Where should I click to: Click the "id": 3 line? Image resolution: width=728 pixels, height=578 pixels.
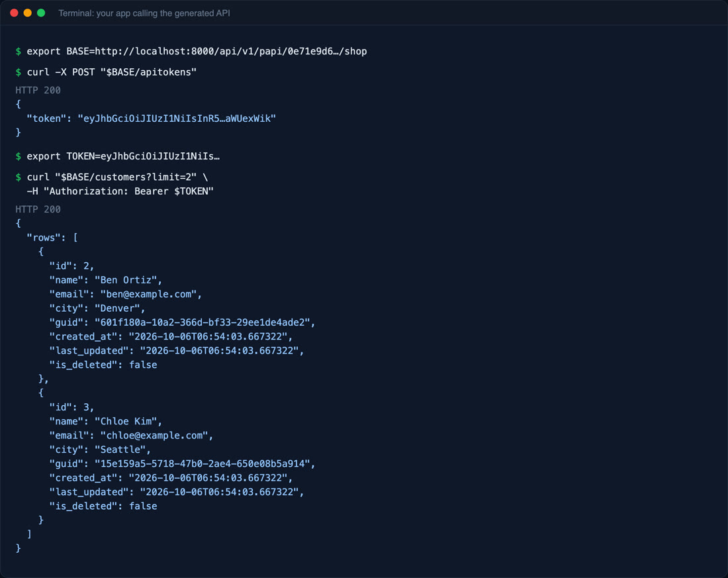pyautogui.click(x=72, y=407)
